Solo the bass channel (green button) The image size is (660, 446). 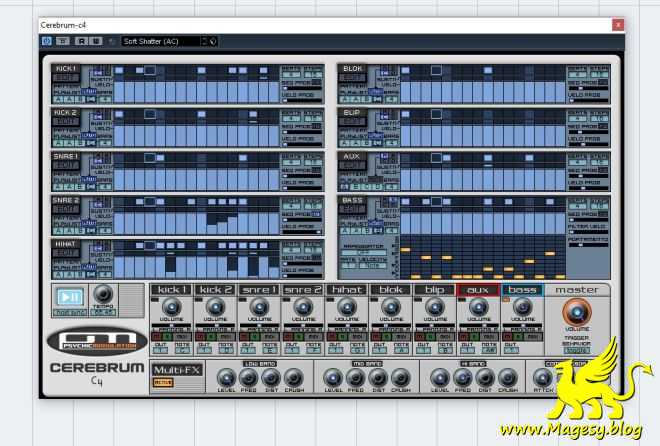click(518, 337)
